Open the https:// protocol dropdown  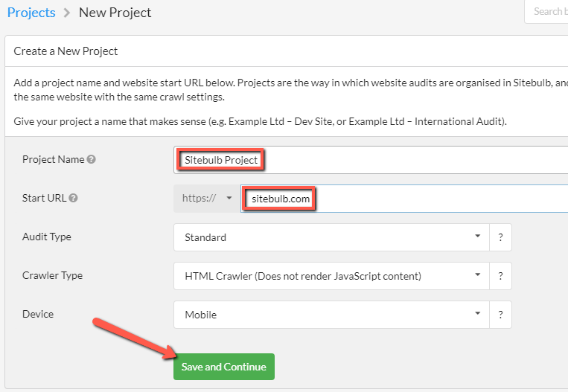(207, 199)
